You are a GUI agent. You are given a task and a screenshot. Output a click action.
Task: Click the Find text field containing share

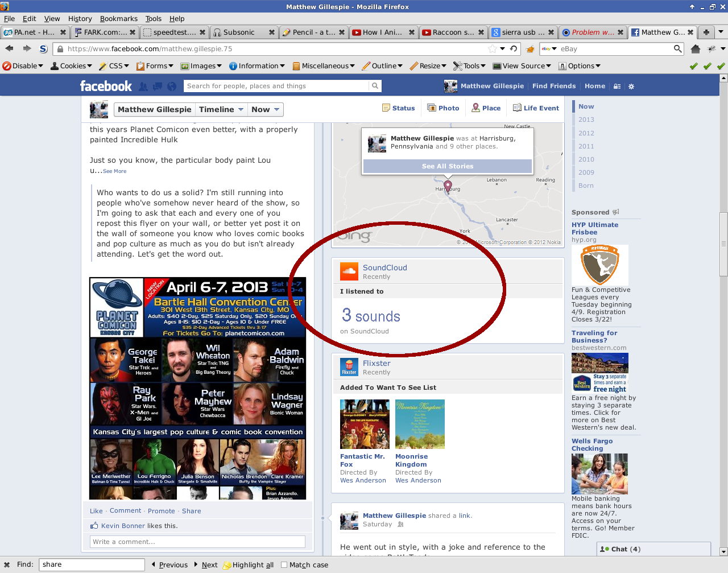[x=92, y=564]
